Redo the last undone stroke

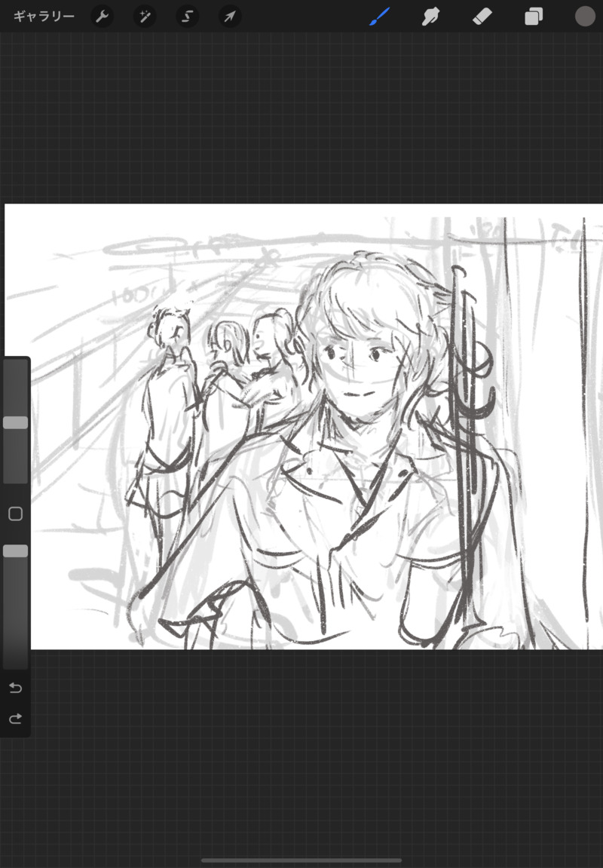tap(16, 719)
